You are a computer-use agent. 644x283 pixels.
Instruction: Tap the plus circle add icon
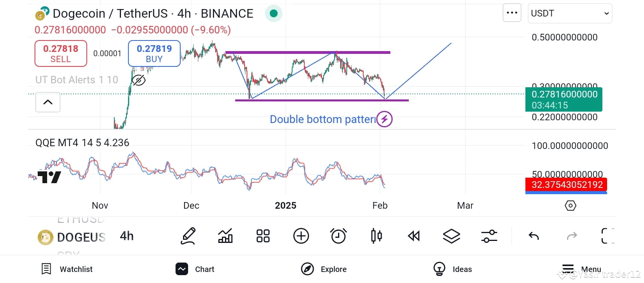pyautogui.click(x=301, y=236)
